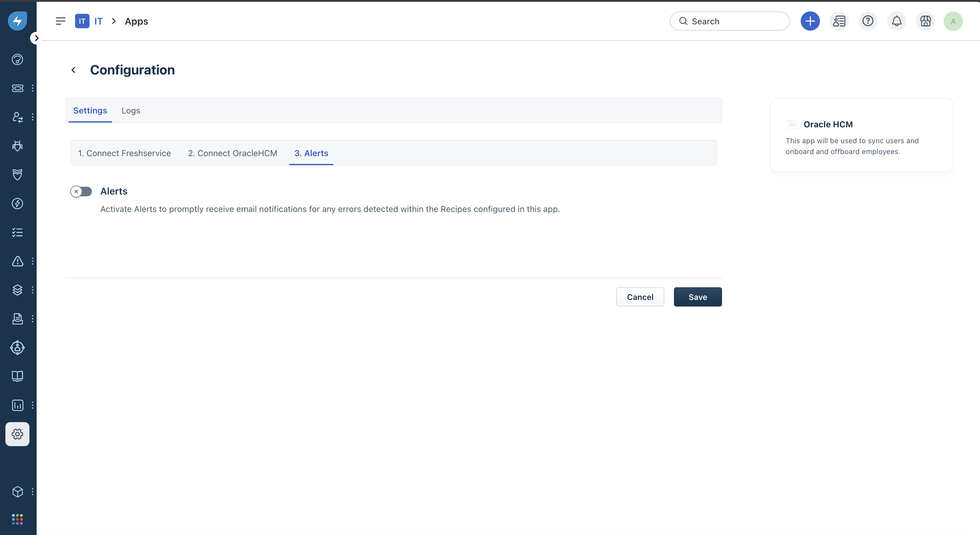The width and height of the screenshot is (980, 535).
Task: Go to Connect OracleHCM step tab
Action: point(232,153)
